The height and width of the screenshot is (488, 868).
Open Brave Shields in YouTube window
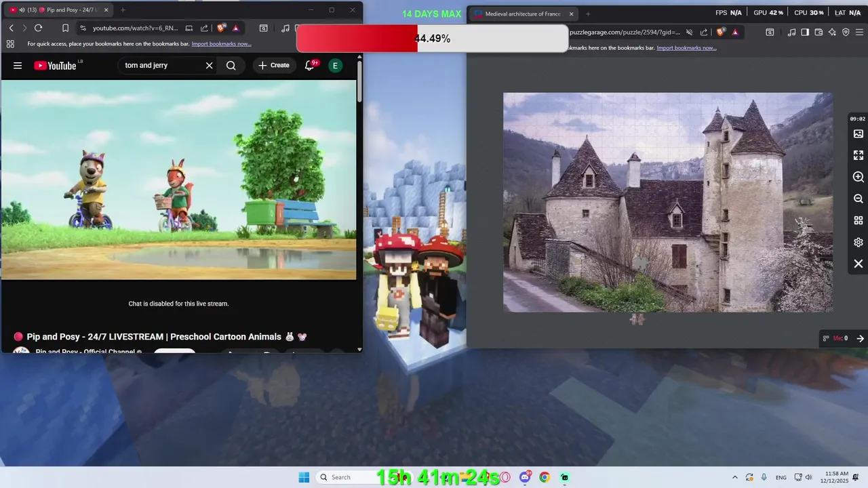(x=221, y=28)
